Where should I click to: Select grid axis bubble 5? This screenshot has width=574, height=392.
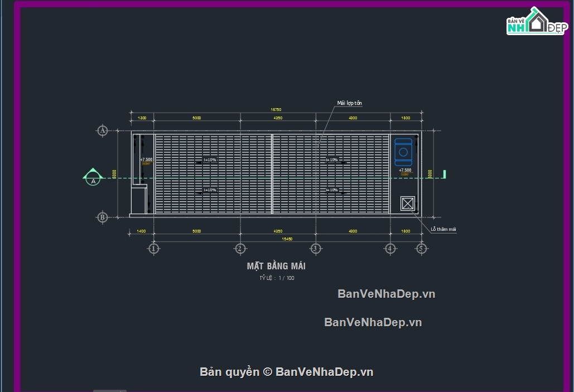click(x=421, y=249)
